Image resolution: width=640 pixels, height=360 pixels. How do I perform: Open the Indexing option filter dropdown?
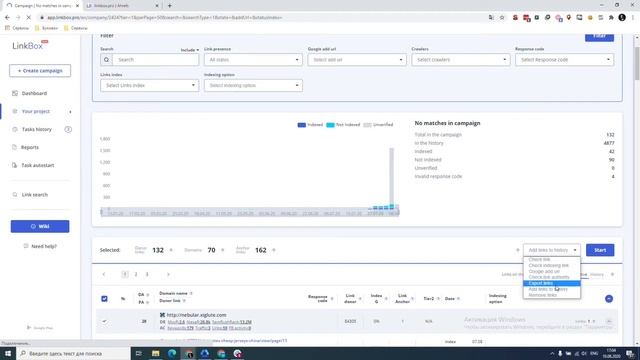pos(253,85)
